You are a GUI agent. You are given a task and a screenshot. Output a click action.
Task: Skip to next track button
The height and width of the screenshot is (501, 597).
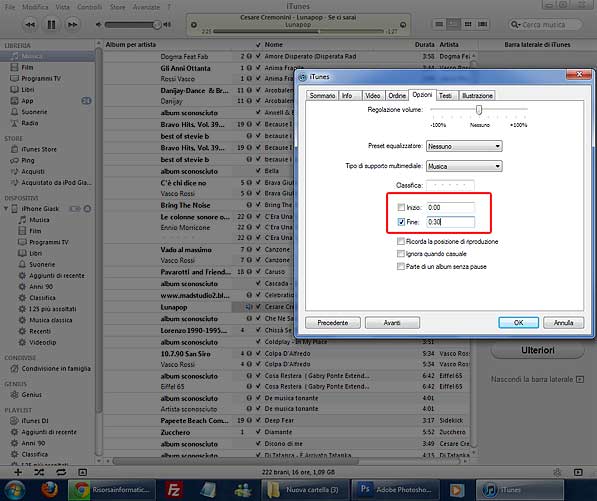coord(72,25)
